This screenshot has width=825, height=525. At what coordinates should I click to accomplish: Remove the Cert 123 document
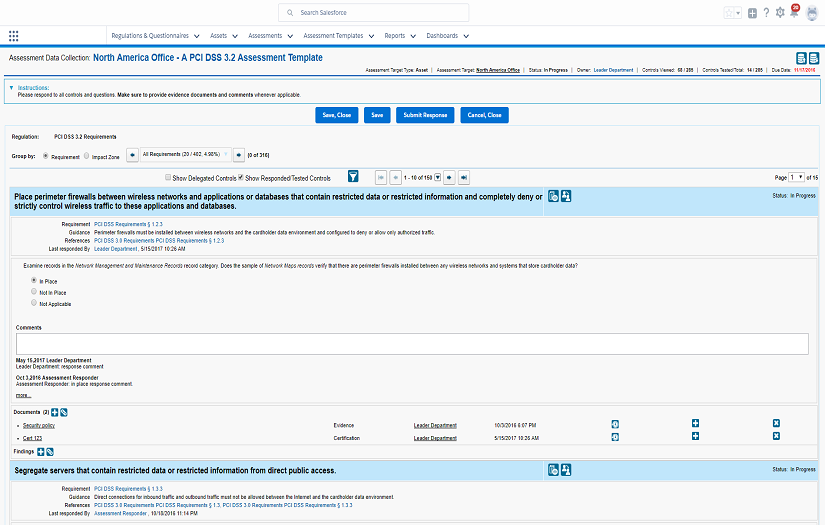(776, 436)
